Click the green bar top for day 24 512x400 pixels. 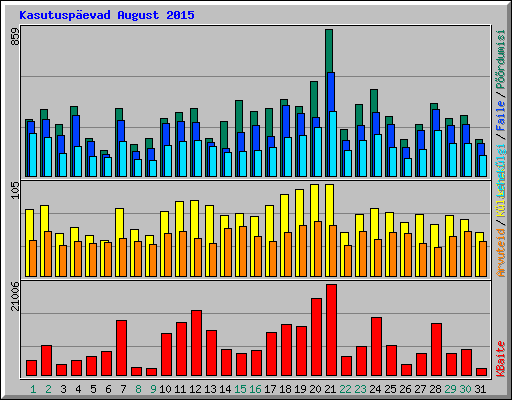click(x=374, y=100)
